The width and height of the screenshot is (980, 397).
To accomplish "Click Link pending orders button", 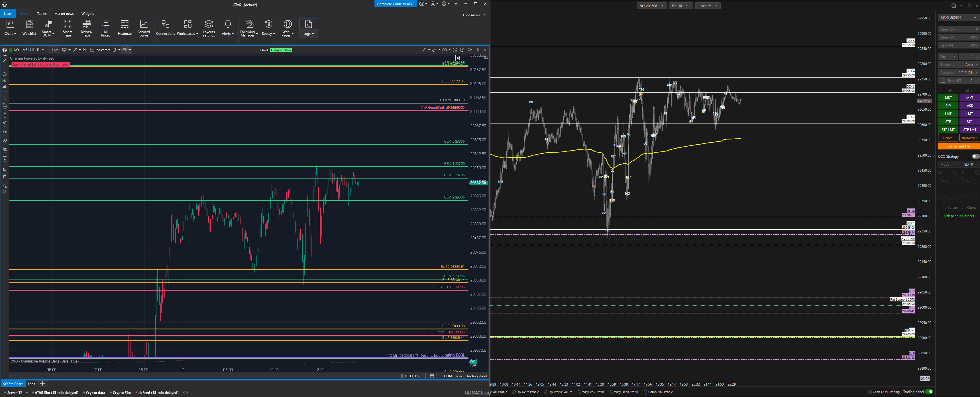I will click(x=959, y=216).
